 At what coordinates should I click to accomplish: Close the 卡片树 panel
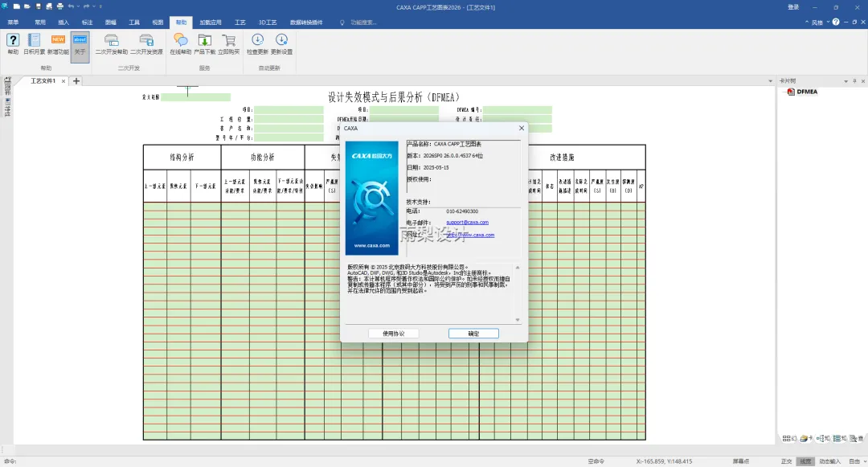click(863, 81)
